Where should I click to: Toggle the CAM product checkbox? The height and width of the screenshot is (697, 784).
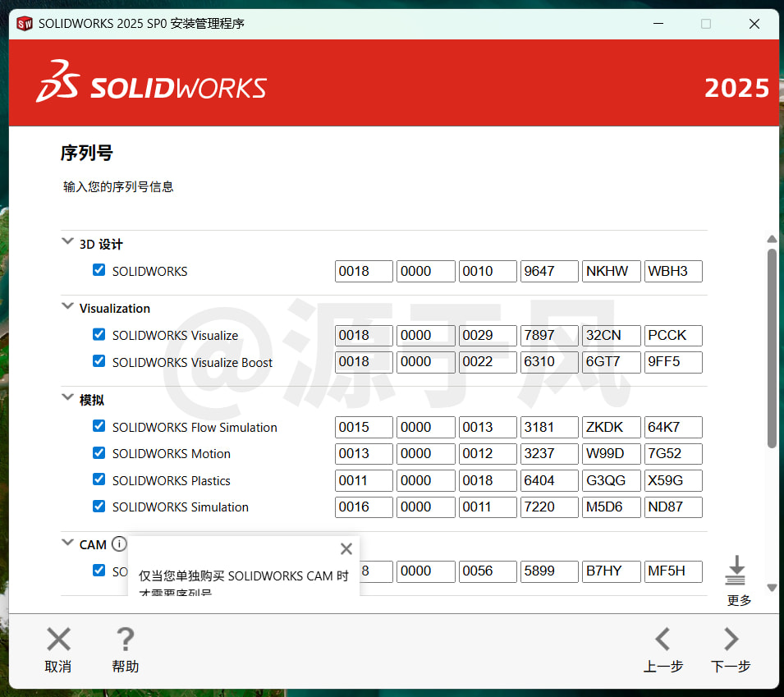(99, 571)
